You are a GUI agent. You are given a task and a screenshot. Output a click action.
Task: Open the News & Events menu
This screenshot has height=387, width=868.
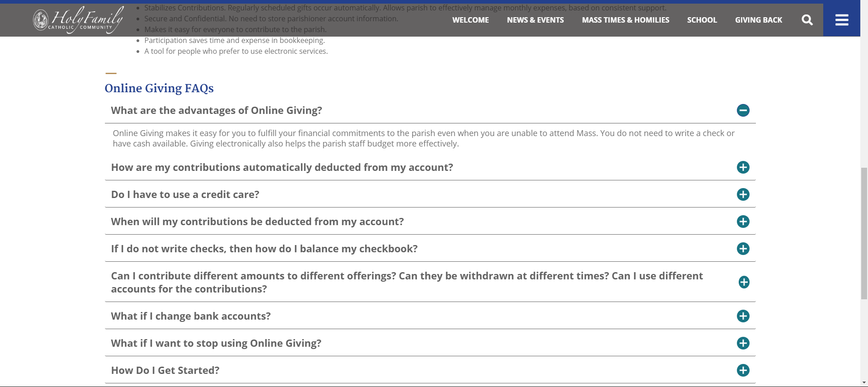tap(535, 20)
